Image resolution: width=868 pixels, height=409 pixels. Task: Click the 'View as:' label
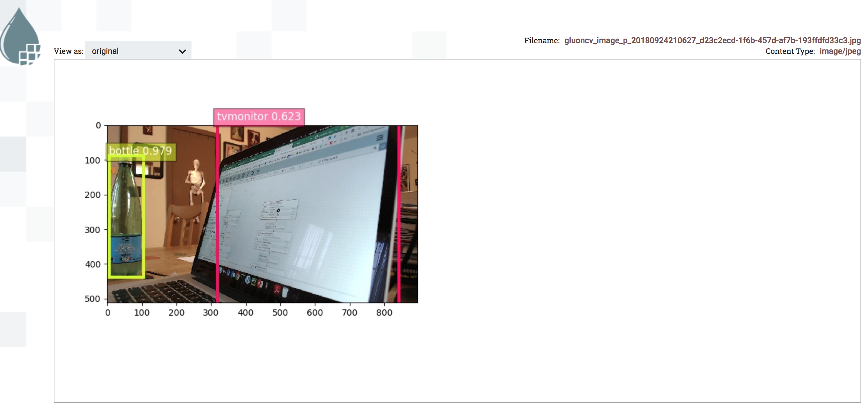[69, 51]
